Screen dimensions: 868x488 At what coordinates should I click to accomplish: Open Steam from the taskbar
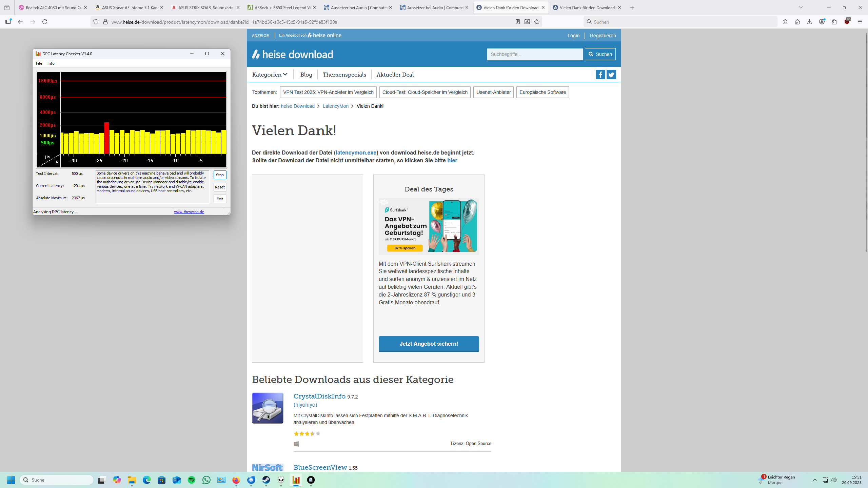[x=266, y=480]
